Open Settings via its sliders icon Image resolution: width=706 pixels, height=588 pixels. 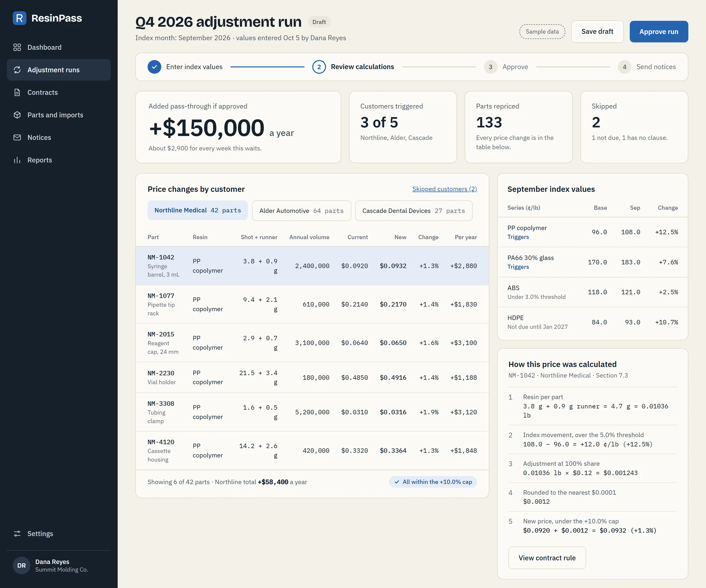pyautogui.click(x=17, y=533)
